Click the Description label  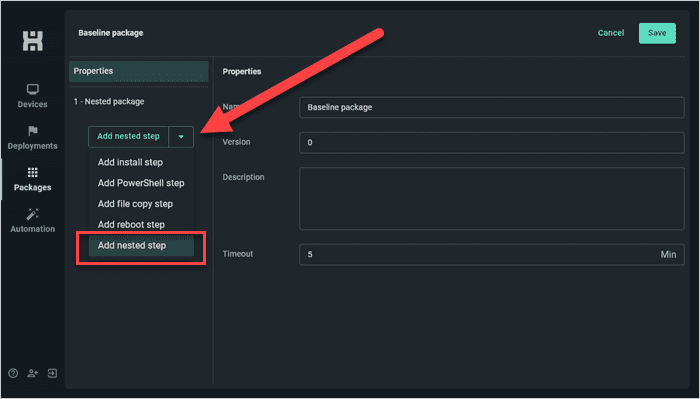[x=244, y=177]
